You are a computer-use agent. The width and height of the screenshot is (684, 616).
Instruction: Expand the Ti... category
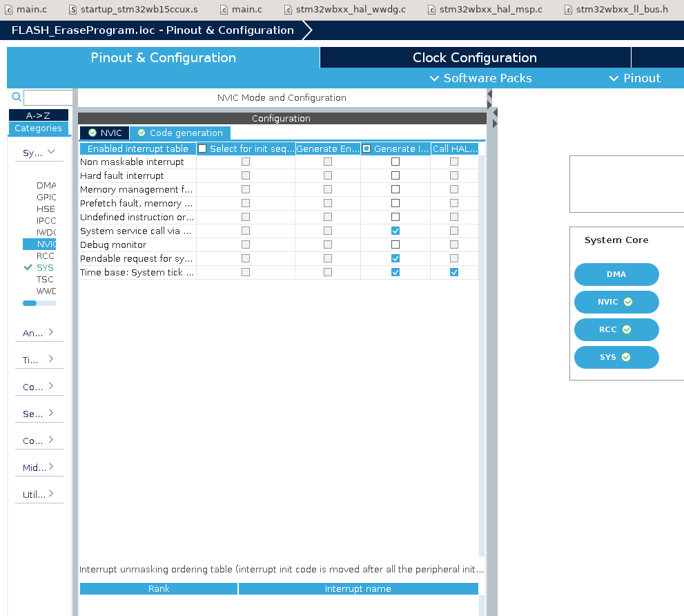coord(39,360)
